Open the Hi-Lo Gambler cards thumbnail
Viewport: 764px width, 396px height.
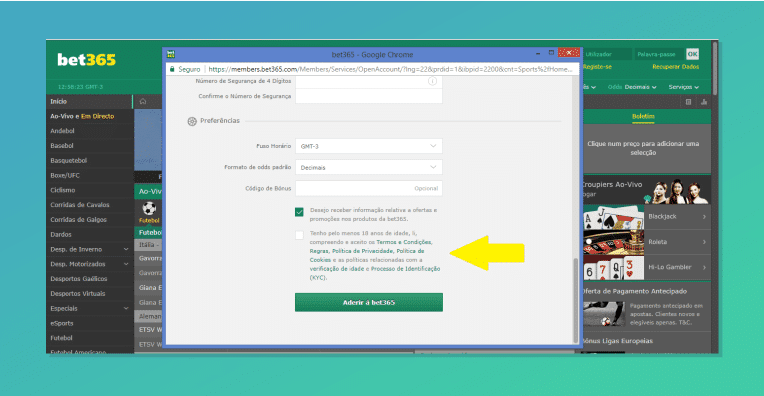click(613, 268)
